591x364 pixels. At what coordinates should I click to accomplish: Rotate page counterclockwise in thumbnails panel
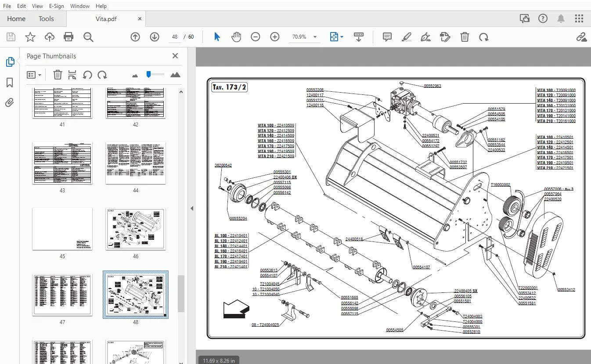pos(87,75)
